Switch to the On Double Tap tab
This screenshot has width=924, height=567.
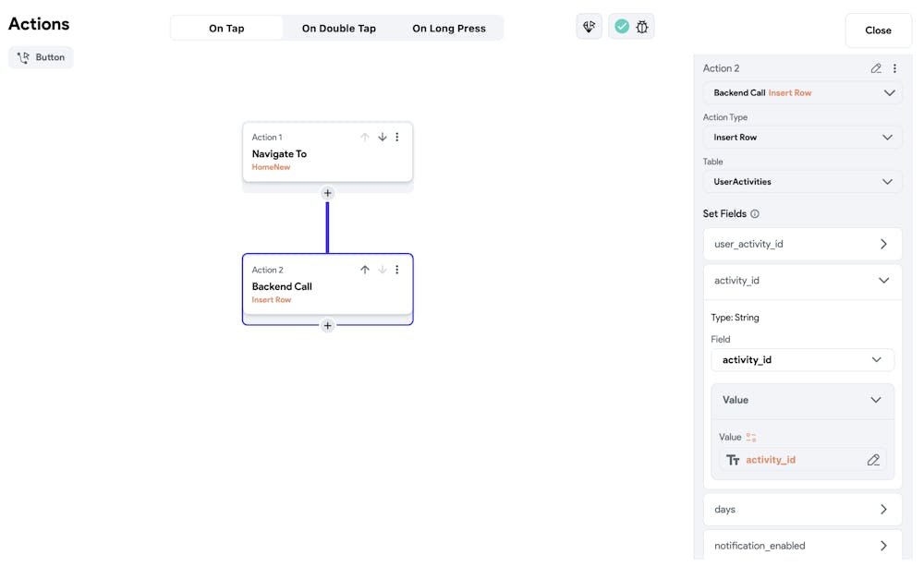(339, 29)
